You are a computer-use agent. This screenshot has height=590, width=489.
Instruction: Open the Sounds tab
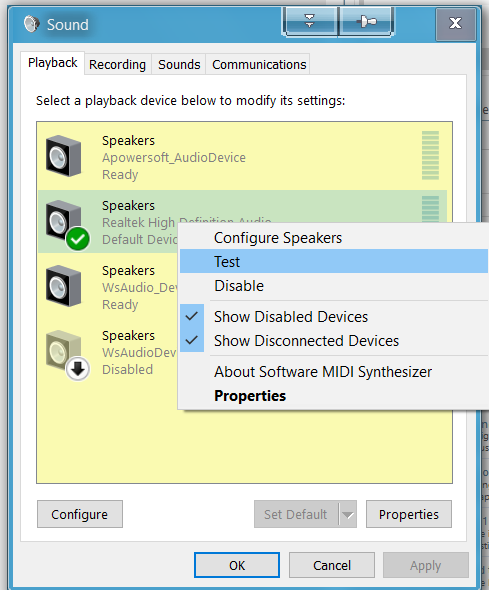pyautogui.click(x=179, y=64)
